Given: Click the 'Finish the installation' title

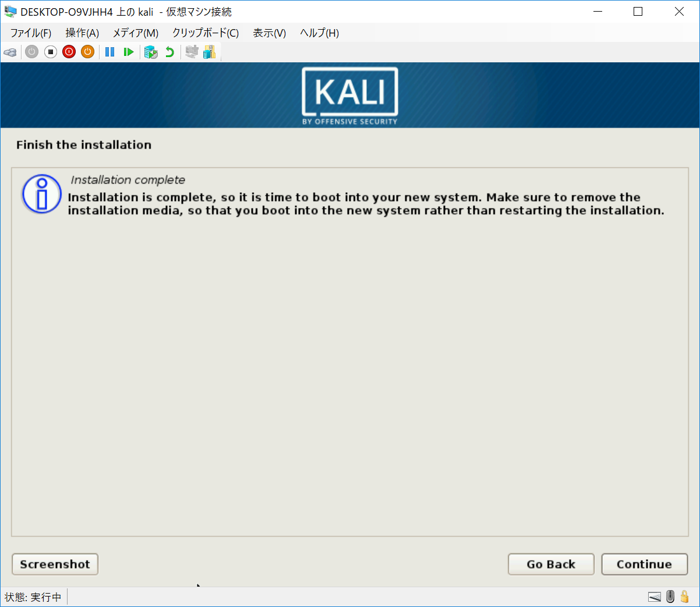Looking at the screenshot, I should [84, 145].
